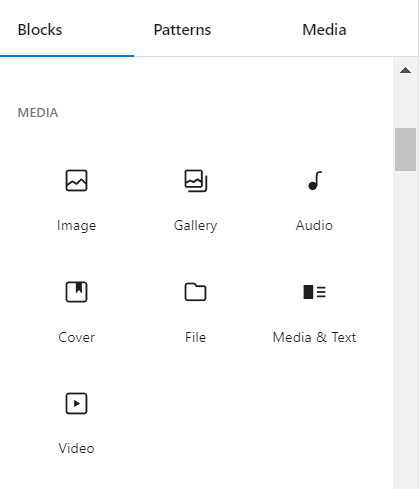Click the "Gallery" block label
Image resolution: width=420 pixels, height=489 pixels.
[195, 226]
